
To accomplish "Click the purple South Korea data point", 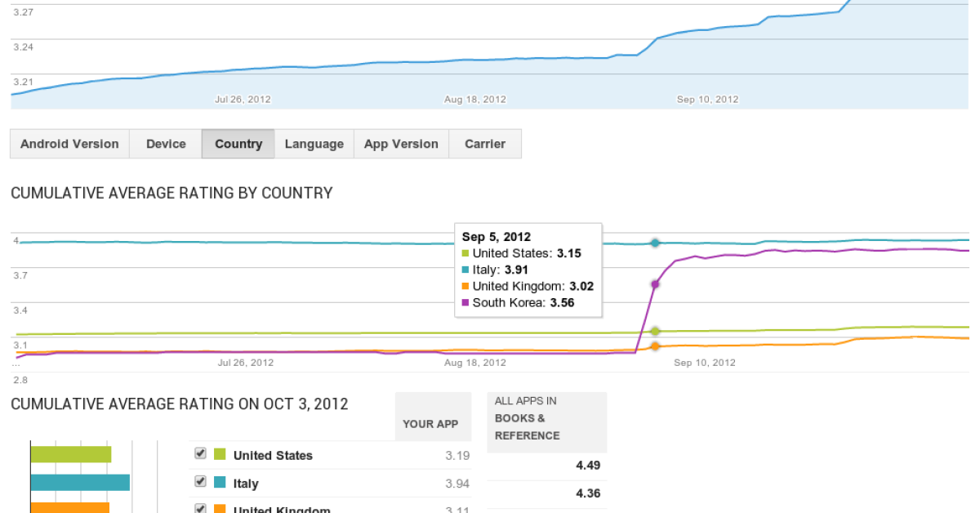I will click(x=655, y=284).
